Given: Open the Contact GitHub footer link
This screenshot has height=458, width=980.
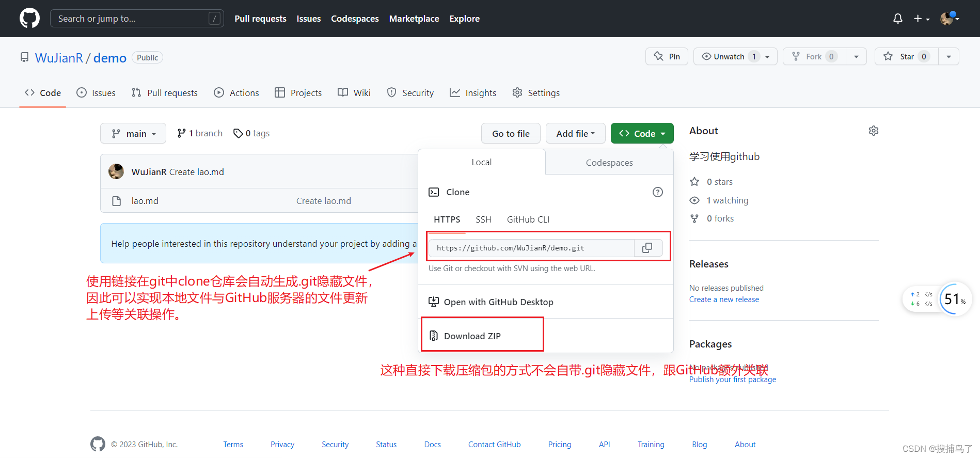Looking at the screenshot, I should click(x=494, y=445).
